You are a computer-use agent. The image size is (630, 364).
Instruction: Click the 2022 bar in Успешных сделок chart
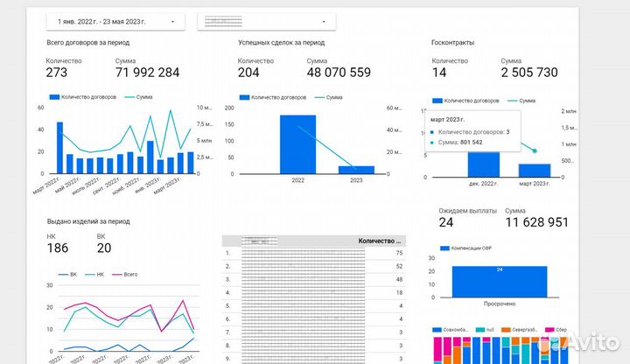point(297,143)
